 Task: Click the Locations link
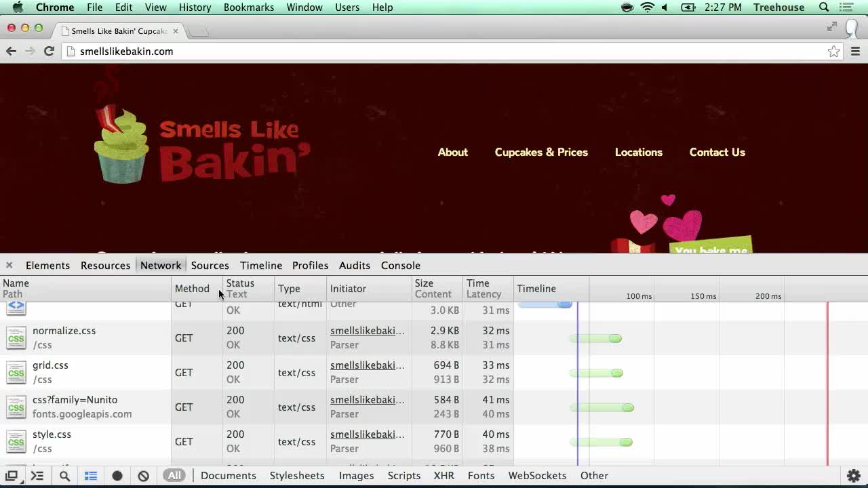click(639, 152)
